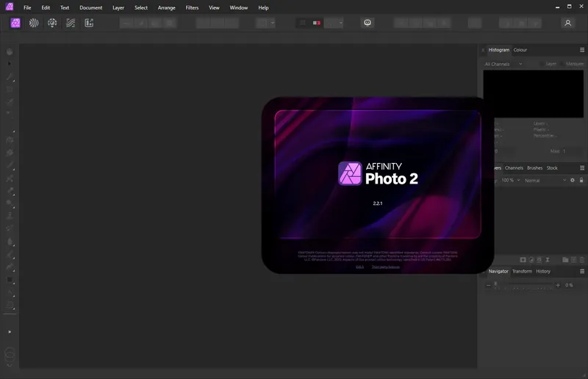Add a live filter layer (hourglass icon)

(x=548, y=260)
